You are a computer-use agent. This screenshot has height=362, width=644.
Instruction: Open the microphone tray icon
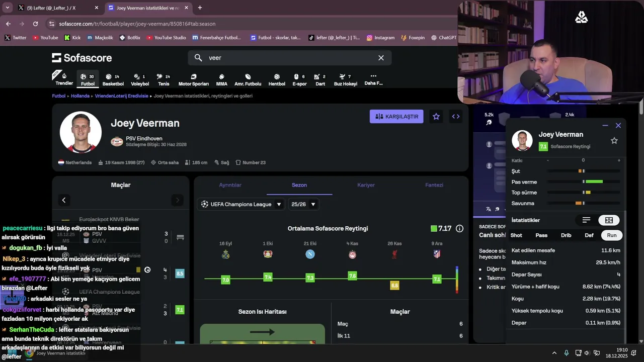point(567,353)
